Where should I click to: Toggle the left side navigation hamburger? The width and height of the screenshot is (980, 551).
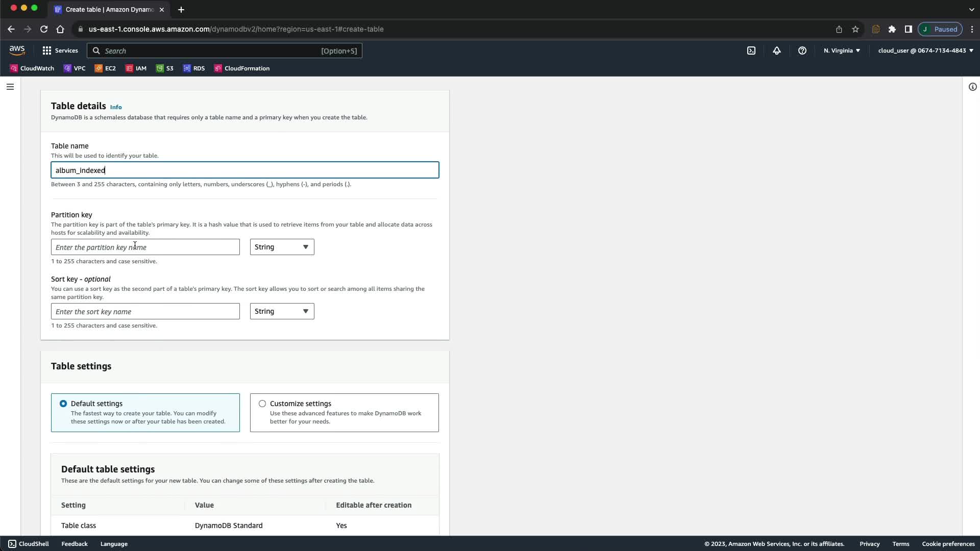point(10,87)
